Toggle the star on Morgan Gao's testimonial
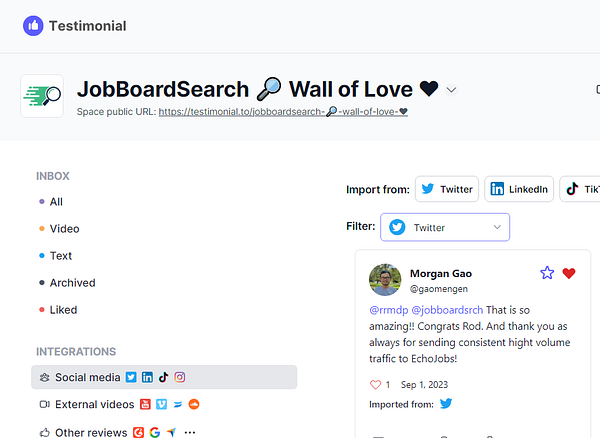Screen dimensions: 600x438 coord(547,273)
